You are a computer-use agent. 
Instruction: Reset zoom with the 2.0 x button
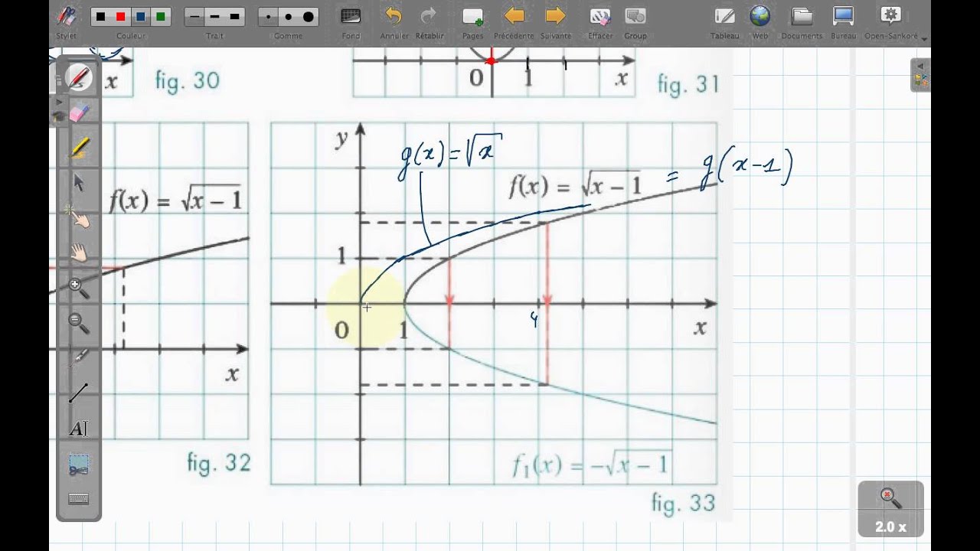890,508
